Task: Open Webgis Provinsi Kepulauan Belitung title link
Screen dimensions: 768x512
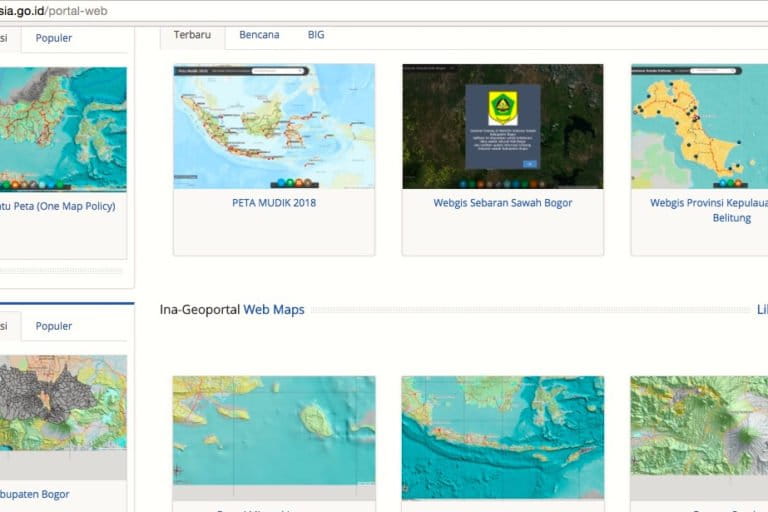Action: click(x=708, y=210)
